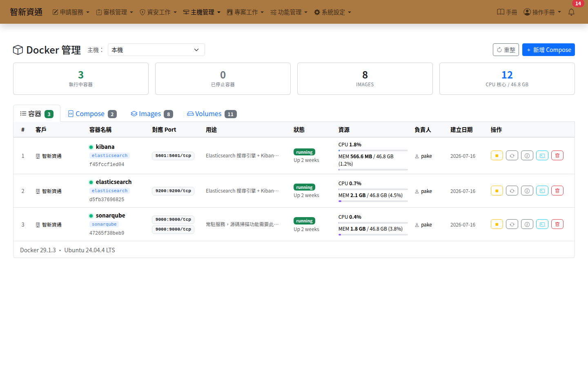Screen dimensions: 588x368
Task: Click the CPU 核心 summary card
Action: [507, 79]
